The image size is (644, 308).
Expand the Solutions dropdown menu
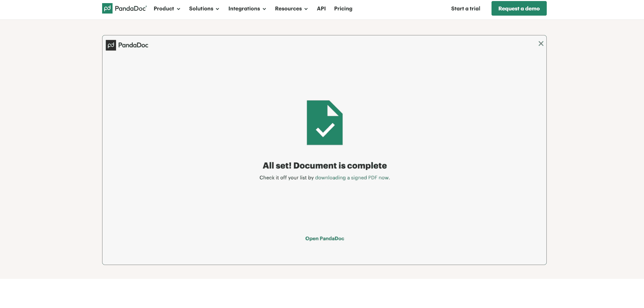[x=204, y=9]
